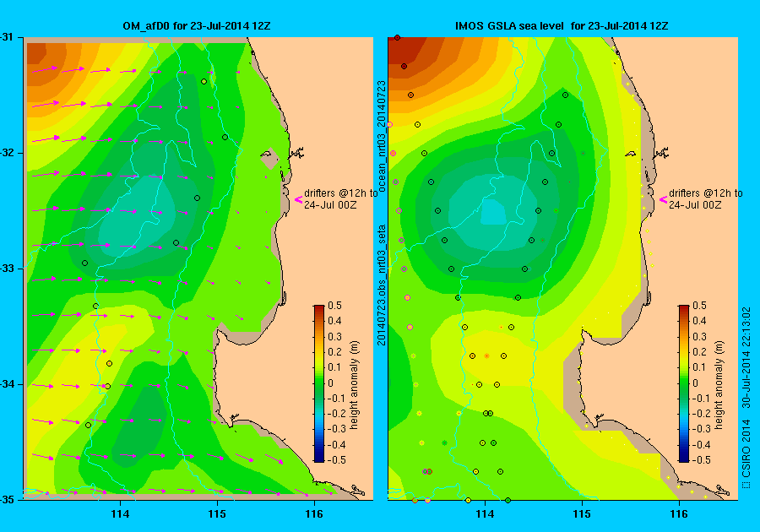760x532 pixels.
Task: Select the 0.5 tick on right color bar
Action: pyautogui.click(x=699, y=305)
